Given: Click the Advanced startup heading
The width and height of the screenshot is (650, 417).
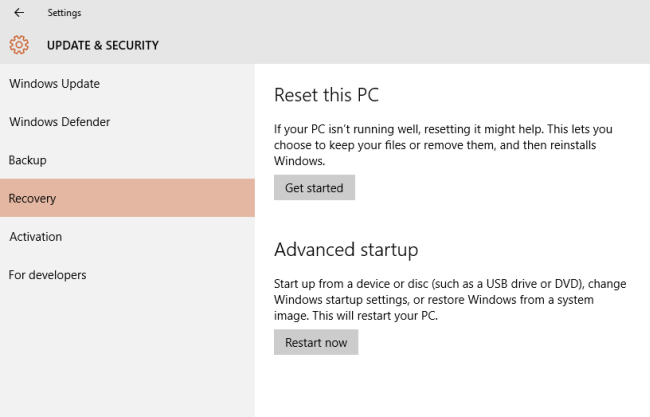Looking at the screenshot, I should tap(346, 249).
